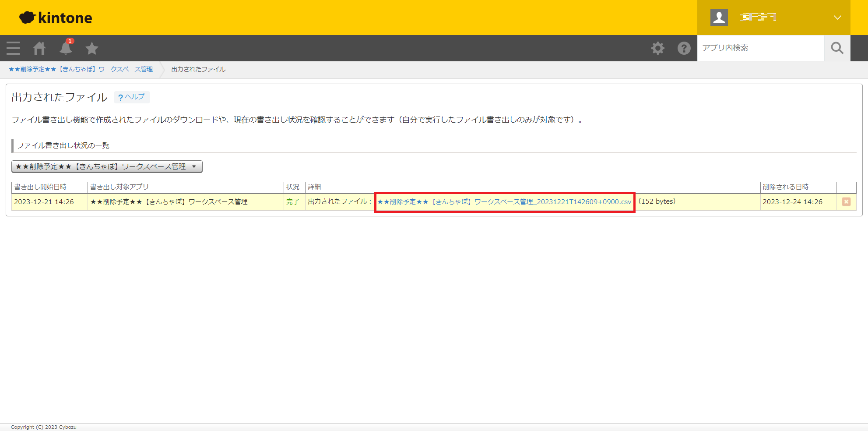Image resolution: width=868 pixels, height=431 pixels.
Task: Open the ヘルプ link beside the page title
Action: [x=132, y=97]
